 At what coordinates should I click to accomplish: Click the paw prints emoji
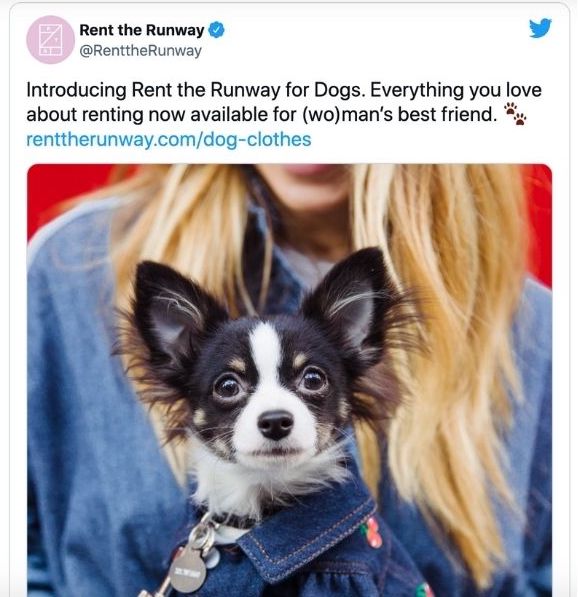[515, 113]
